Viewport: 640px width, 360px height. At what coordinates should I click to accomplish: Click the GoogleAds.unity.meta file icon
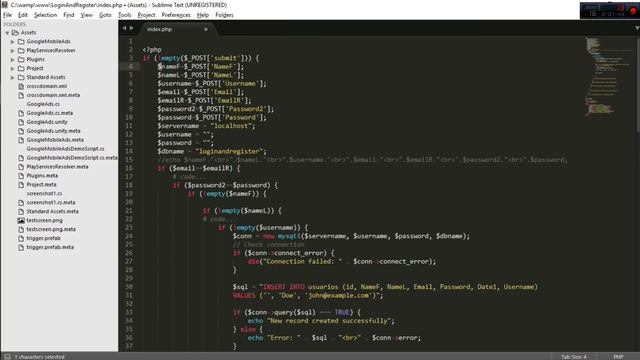point(21,131)
